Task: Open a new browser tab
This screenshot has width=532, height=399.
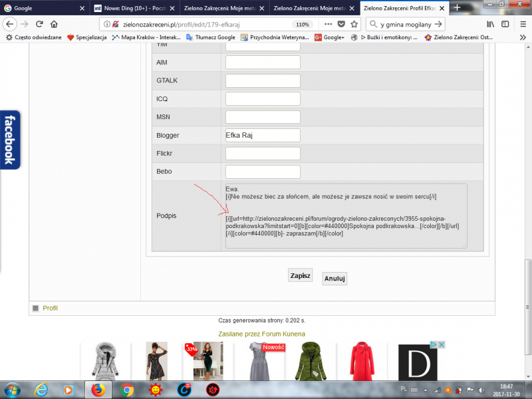Action: (x=456, y=8)
